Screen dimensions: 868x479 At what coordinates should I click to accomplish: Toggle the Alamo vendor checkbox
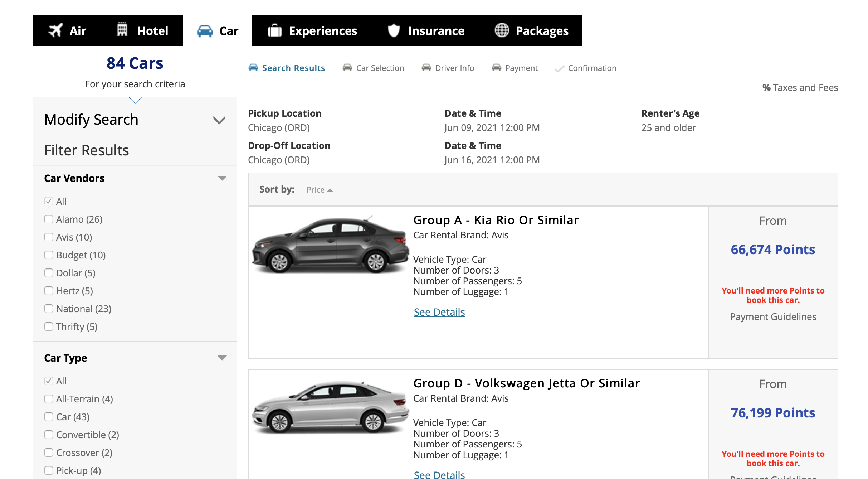(48, 219)
